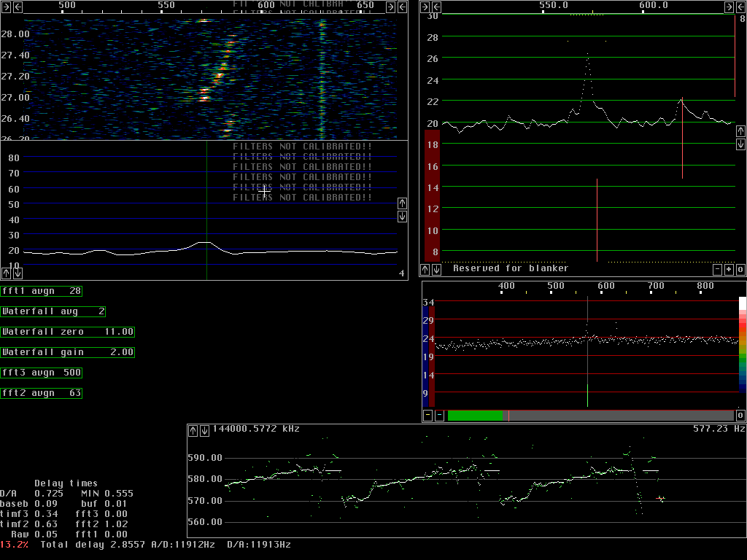Screen dimensions: 747x560
Task: Click the 700 label on baseband frequency scale
Action: click(656, 286)
